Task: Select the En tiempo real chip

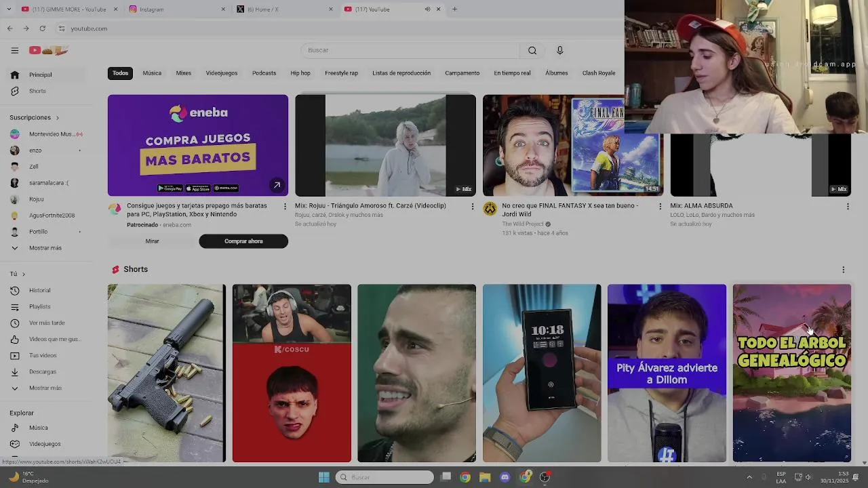Action: 512,73
